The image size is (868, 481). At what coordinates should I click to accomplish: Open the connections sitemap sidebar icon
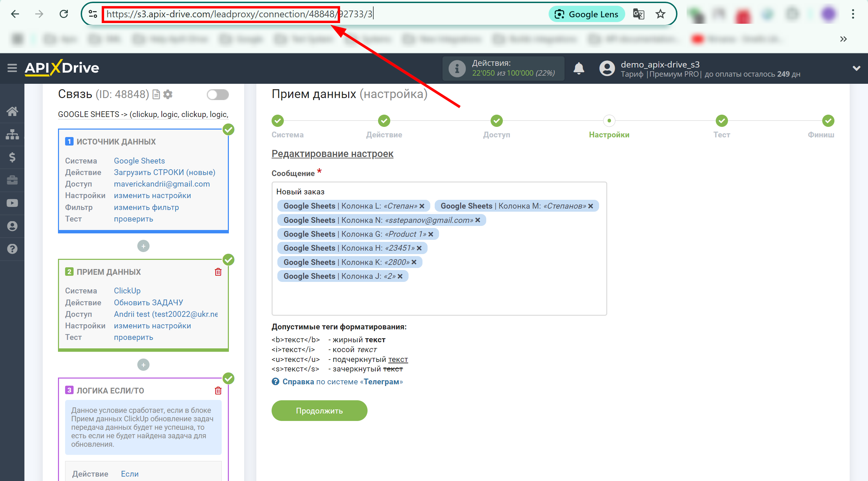[12, 134]
